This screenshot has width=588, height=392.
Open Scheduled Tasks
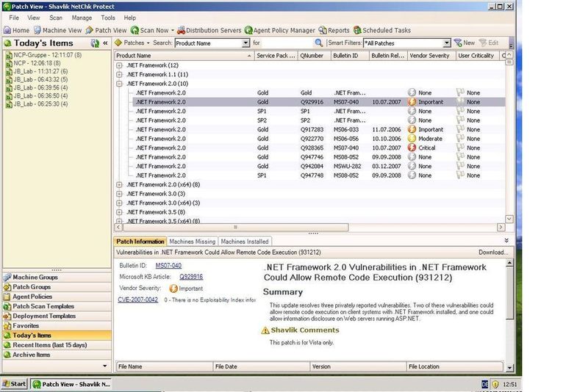tap(381, 30)
